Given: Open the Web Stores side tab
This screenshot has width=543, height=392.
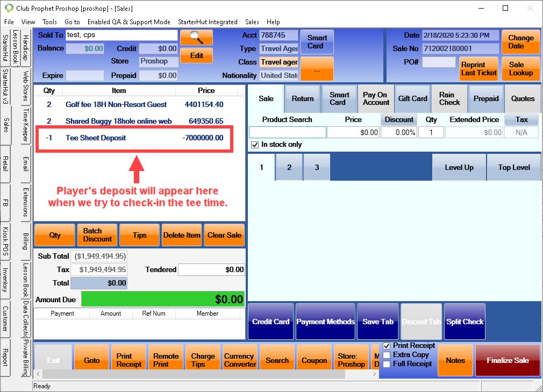Looking at the screenshot, I should click(26, 86).
